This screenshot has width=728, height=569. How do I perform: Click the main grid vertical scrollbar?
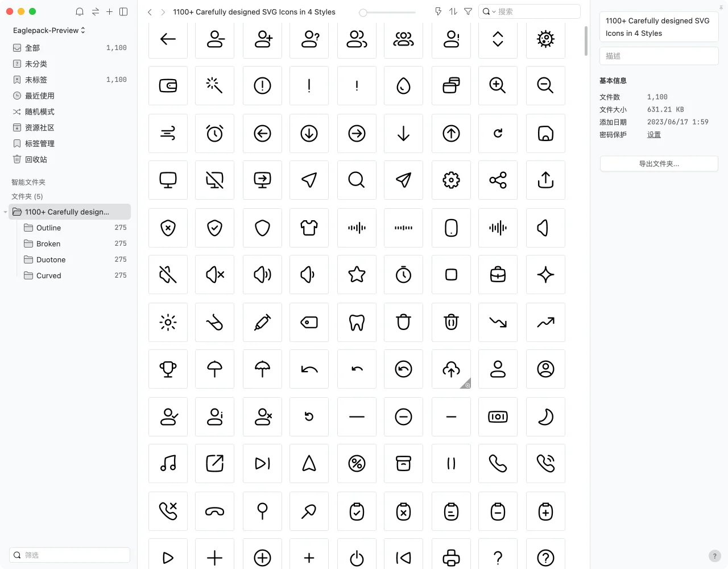click(x=586, y=41)
